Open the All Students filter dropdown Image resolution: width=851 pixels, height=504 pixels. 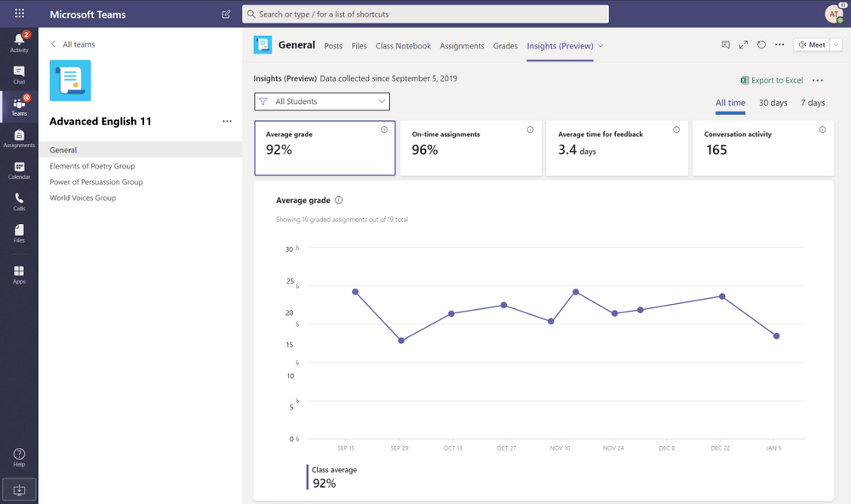click(322, 101)
